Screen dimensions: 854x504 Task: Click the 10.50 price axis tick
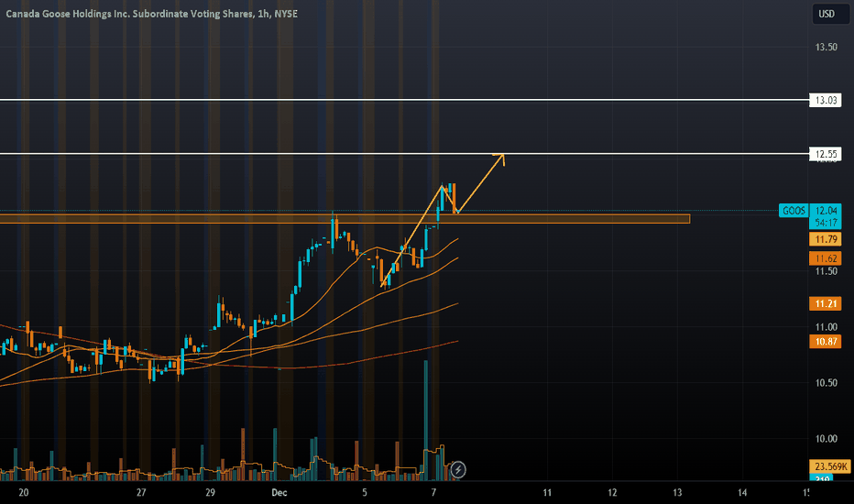(x=826, y=383)
